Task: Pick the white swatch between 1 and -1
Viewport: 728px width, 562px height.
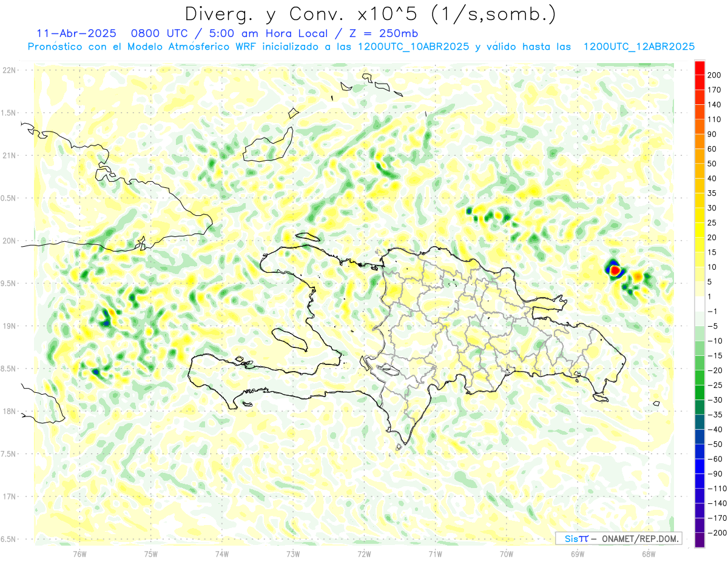Action: coord(700,304)
